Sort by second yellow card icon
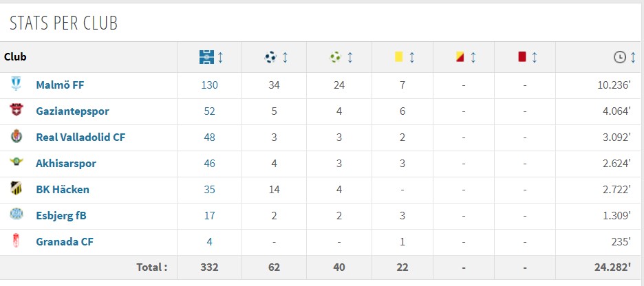 point(460,57)
